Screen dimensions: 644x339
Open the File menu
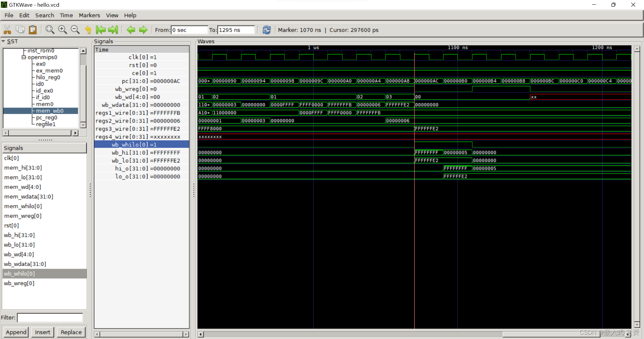pos(9,15)
